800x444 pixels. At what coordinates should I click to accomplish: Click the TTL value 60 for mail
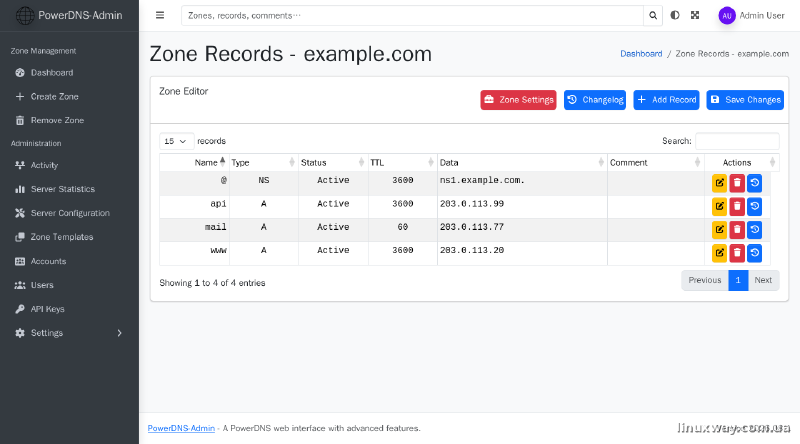(x=403, y=227)
